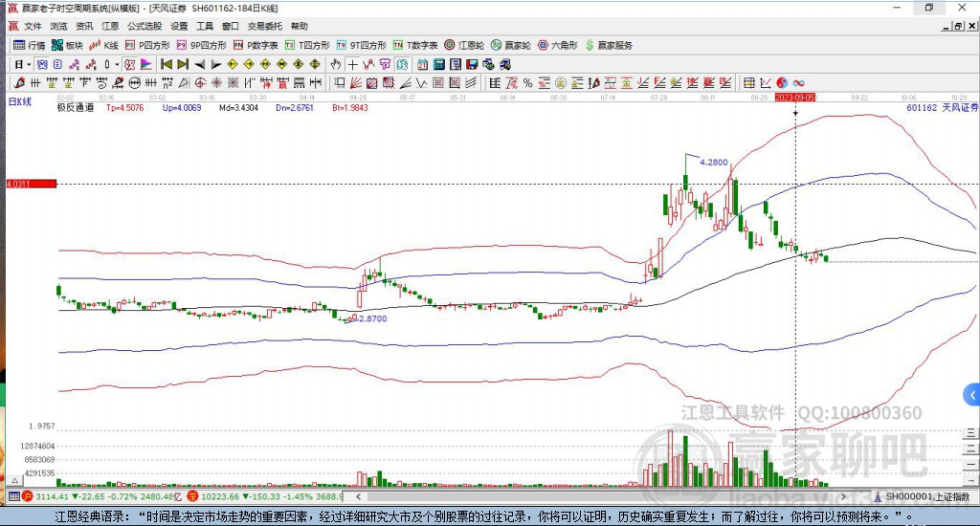This screenshot has height=526, width=980.
Task: Open the 公式选股 menu
Action: click(145, 26)
